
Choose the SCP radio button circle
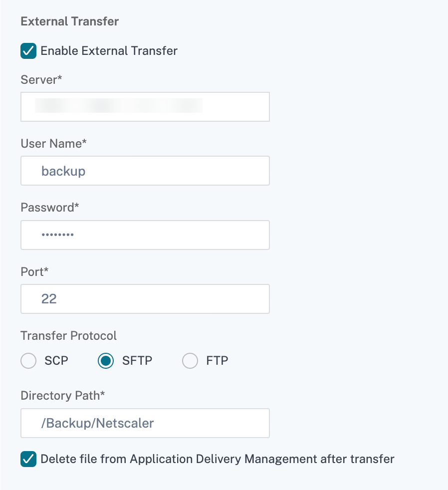[28, 361]
